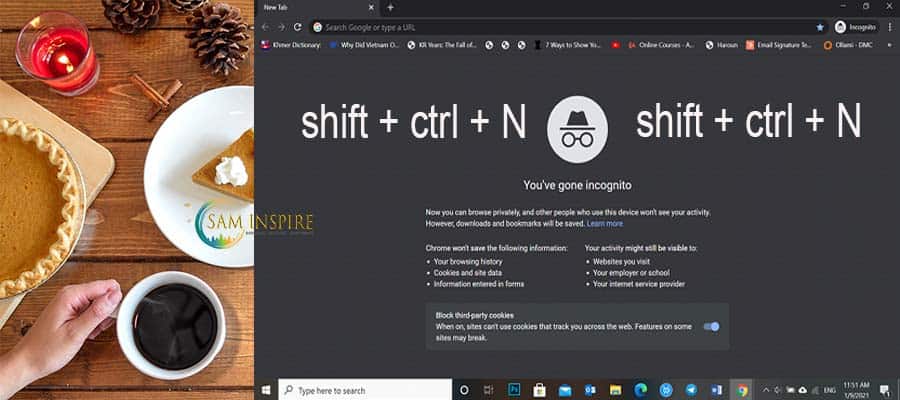Open the Khmer Dictionary bookmark

click(290, 45)
